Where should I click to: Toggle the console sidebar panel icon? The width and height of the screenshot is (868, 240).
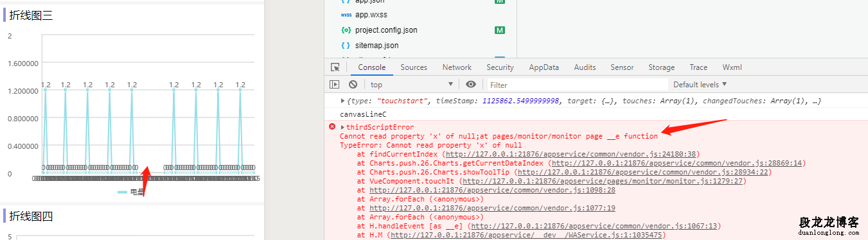(x=335, y=85)
